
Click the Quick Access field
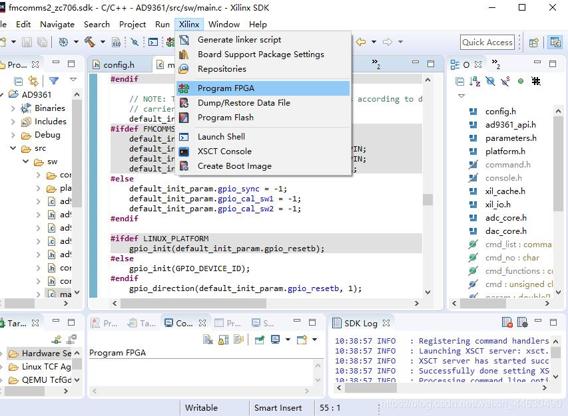point(487,42)
